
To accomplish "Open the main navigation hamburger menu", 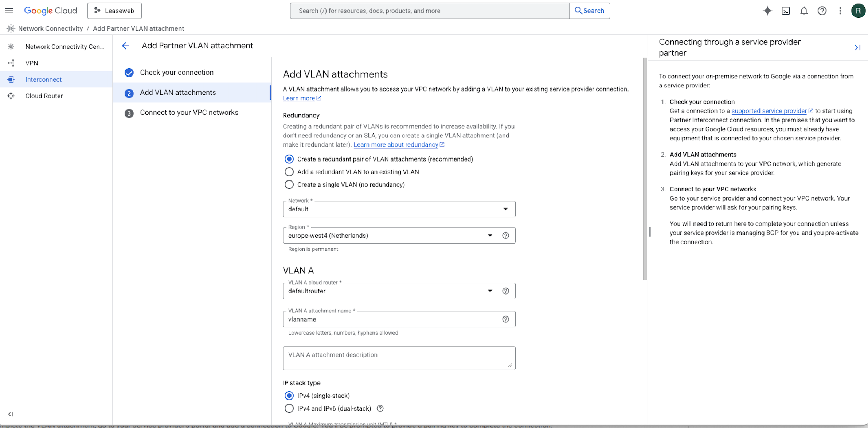I will pyautogui.click(x=9, y=11).
